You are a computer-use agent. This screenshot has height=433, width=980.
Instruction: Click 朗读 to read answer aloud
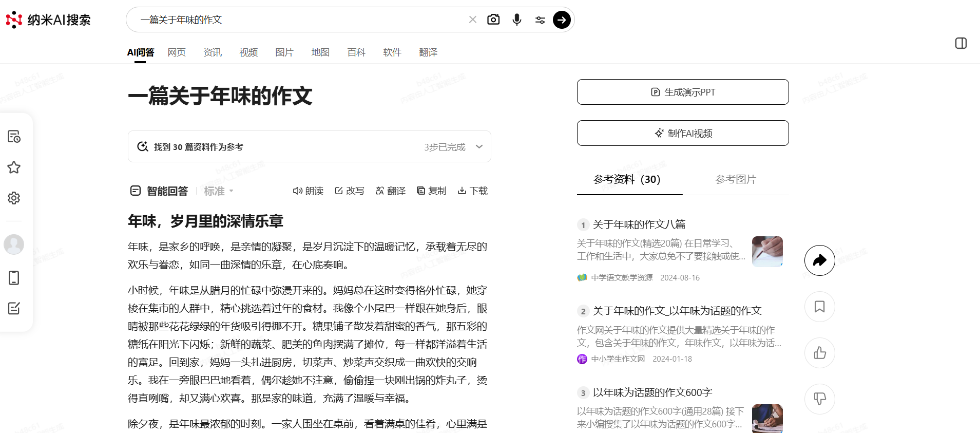308,191
